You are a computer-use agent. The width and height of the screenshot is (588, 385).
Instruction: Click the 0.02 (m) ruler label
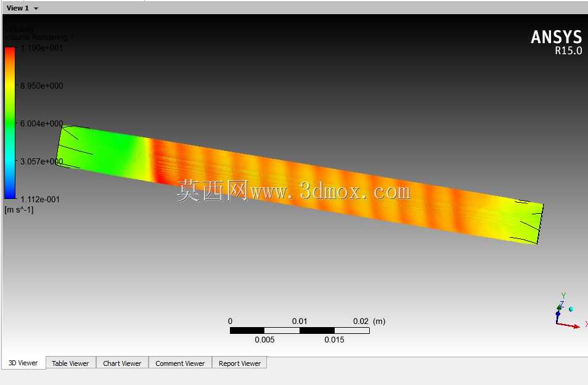pyautogui.click(x=369, y=322)
